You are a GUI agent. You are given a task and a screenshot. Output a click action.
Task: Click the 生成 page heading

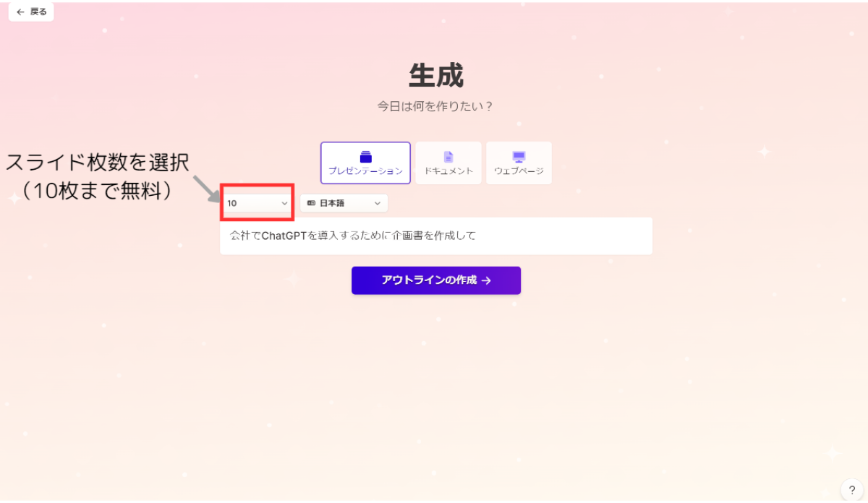(435, 75)
